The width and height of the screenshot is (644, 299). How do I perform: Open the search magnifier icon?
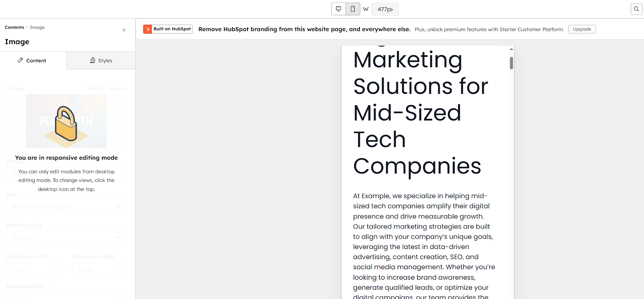(x=636, y=9)
